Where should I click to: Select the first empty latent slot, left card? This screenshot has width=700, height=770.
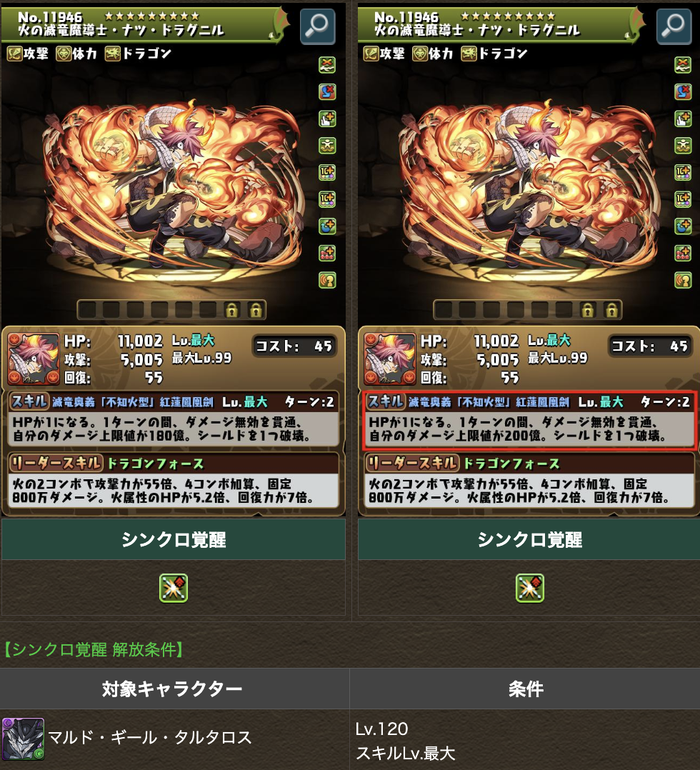(87, 310)
